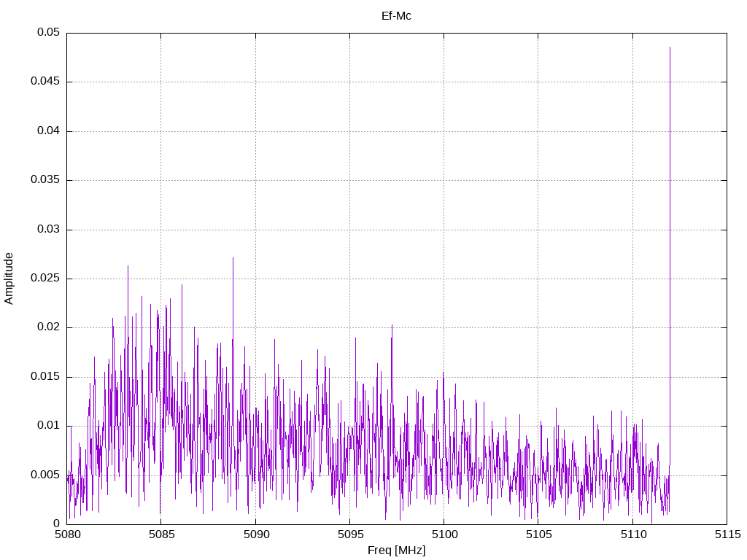
Task: Select the 5110 x-axis tick label
Action: point(632,534)
